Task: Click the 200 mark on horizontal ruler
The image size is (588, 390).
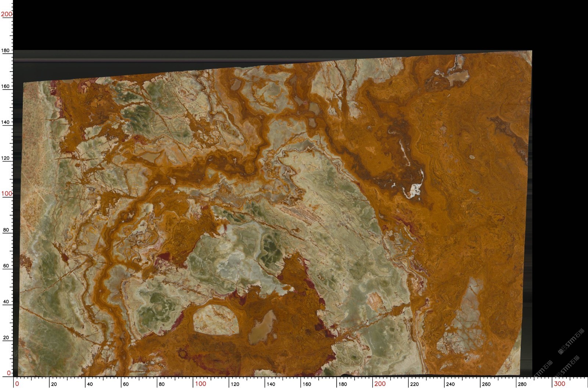Action: pyautogui.click(x=380, y=384)
